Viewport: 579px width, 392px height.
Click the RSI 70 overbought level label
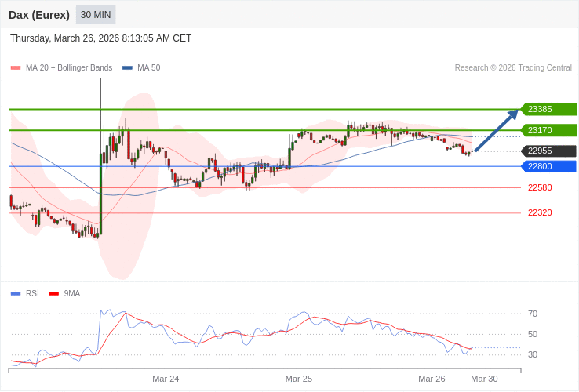pyautogui.click(x=533, y=314)
